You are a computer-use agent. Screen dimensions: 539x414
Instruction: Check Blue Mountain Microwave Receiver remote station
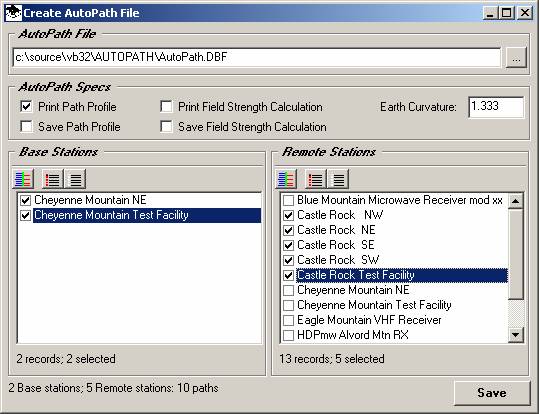[x=288, y=200]
